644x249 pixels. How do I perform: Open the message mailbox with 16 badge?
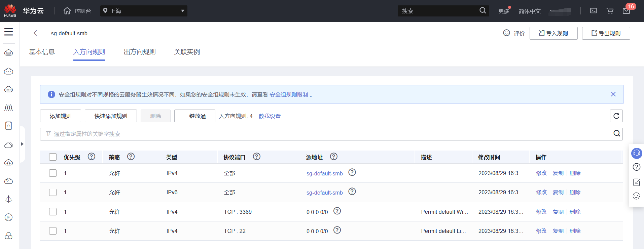tap(627, 11)
